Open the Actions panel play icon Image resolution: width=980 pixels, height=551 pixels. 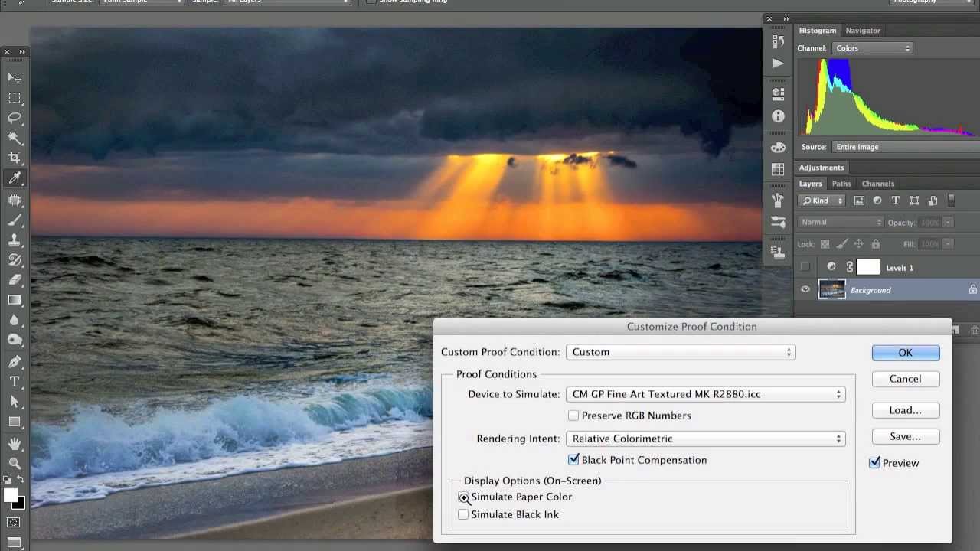coord(778,64)
